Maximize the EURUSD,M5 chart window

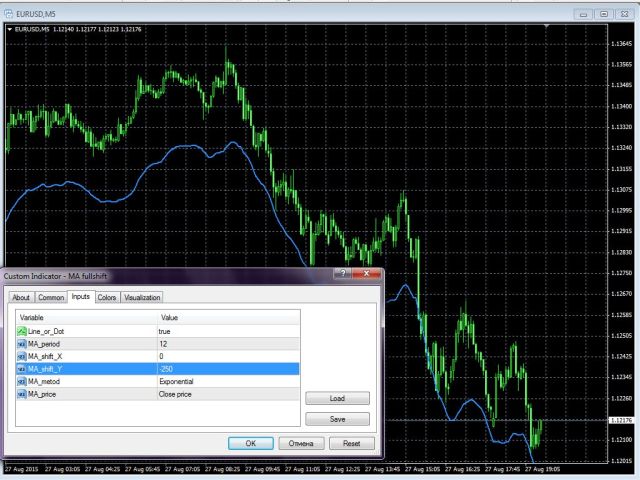603,14
